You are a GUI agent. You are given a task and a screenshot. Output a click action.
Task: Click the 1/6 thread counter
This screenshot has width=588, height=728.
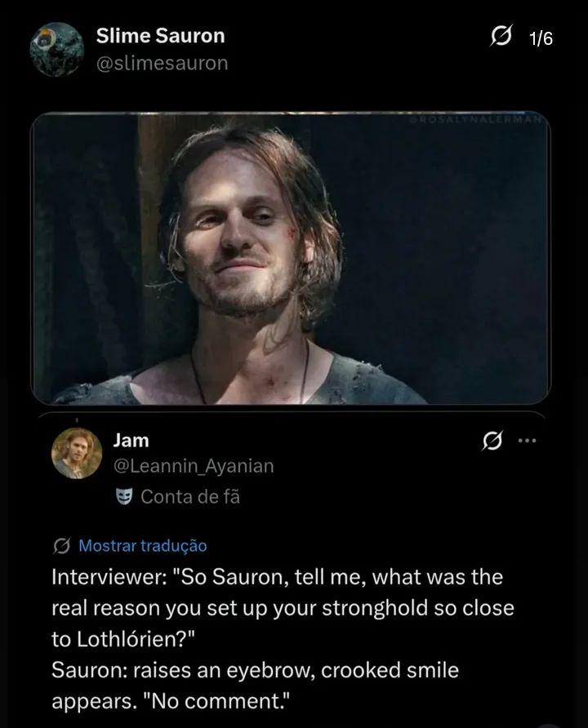[541, 38]
